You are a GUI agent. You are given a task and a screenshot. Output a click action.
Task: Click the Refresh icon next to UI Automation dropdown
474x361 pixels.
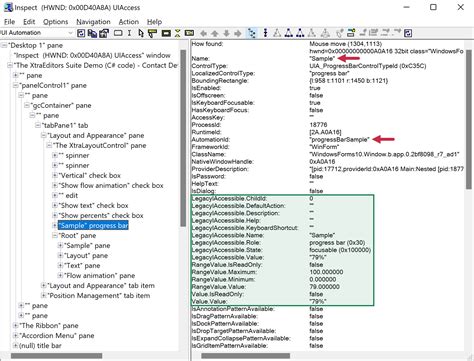[81, 33]
